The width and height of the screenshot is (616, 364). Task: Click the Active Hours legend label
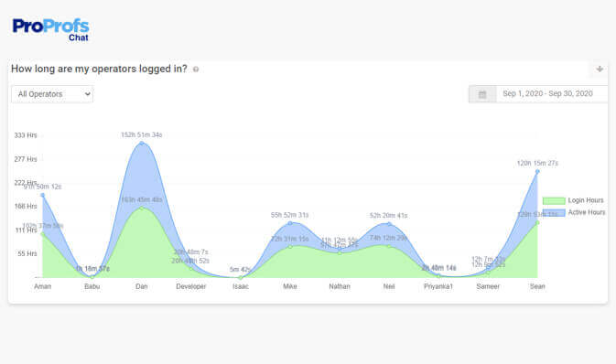(587, 212)
